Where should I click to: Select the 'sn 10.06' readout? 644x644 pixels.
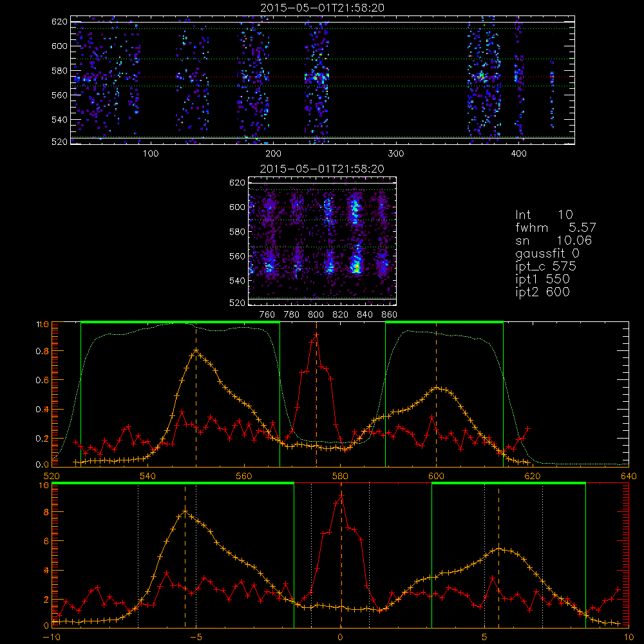tap(554, 240)
